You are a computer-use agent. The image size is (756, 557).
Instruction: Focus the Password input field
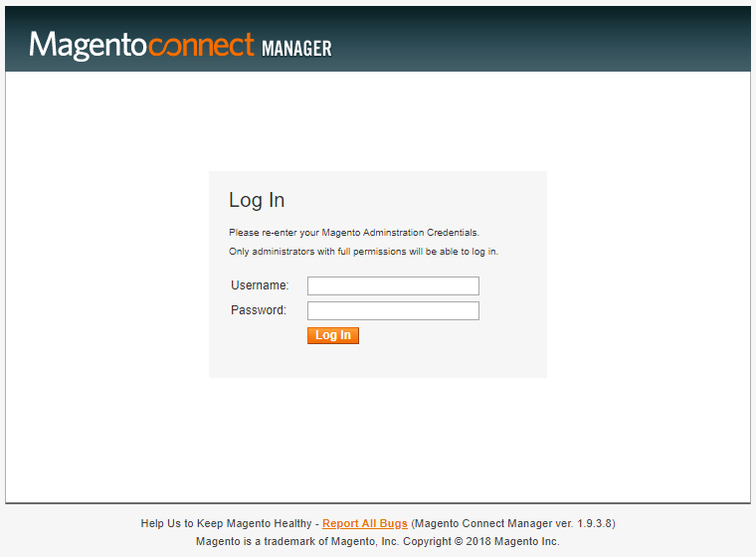pos(393,310)
